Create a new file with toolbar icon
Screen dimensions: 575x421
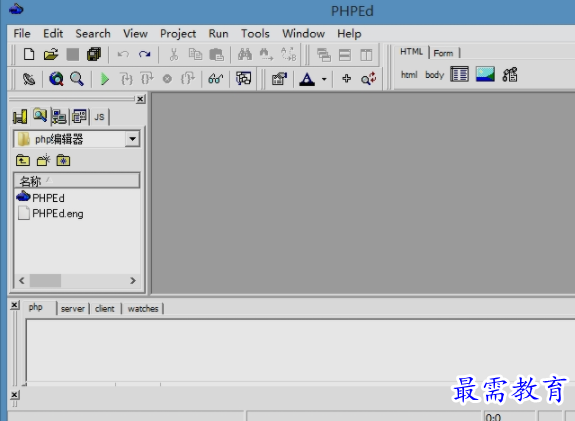click(x=29, y=55)
